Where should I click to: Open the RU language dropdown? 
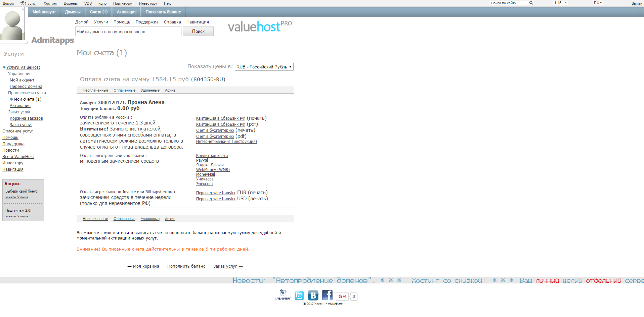pos(598,3)
